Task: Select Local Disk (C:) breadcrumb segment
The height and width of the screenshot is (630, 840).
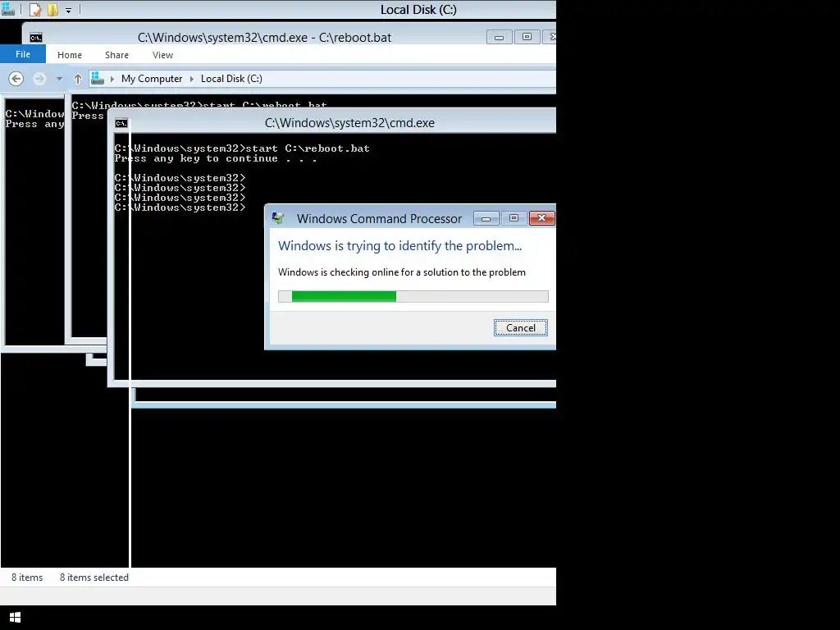Action: [231, 79]
